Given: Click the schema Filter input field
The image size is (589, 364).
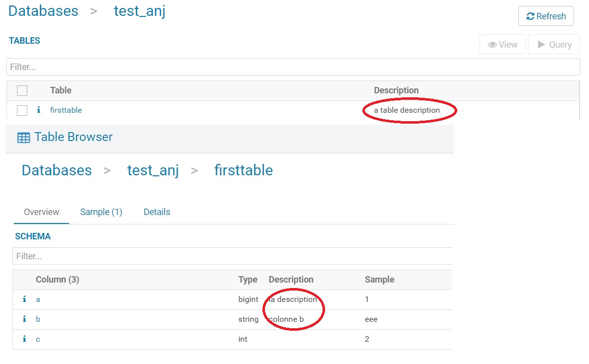Looking at the screenshot, I should 232,256.
